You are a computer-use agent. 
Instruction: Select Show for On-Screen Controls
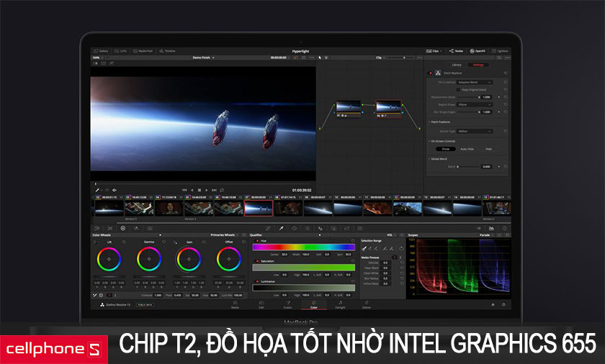click(x=446, y=149)
